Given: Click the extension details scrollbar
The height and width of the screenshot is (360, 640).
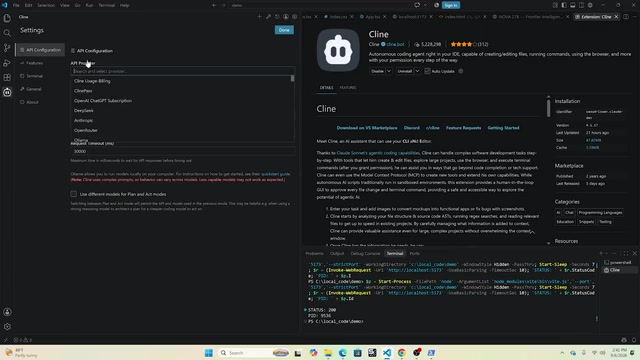Looking at the screenshot, I should click(548, 108).
